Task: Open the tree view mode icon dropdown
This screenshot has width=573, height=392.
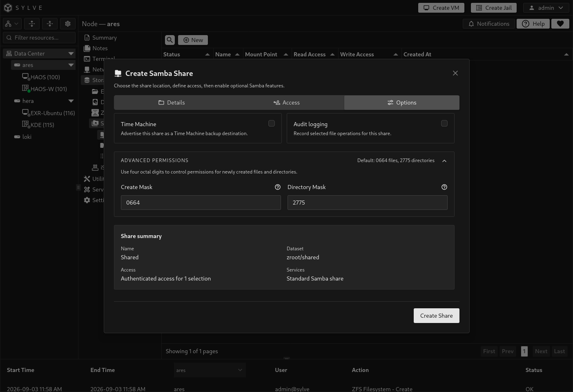Action: [12, 24]
